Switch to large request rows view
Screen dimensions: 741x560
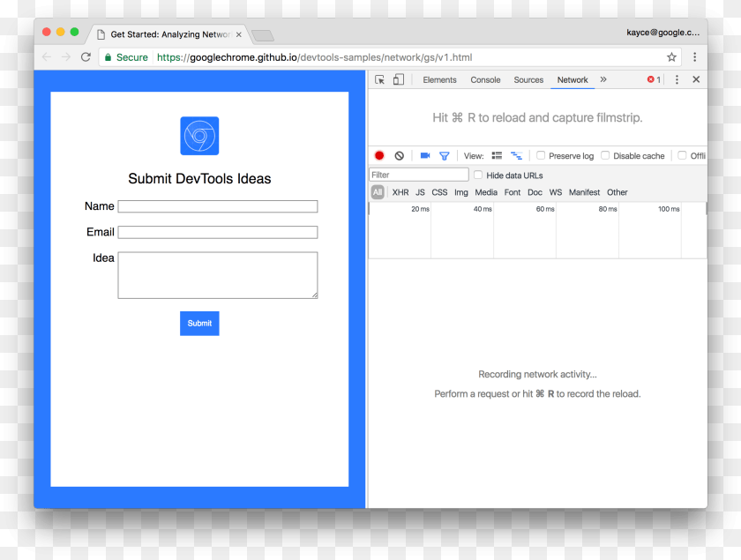click(497, 155)
